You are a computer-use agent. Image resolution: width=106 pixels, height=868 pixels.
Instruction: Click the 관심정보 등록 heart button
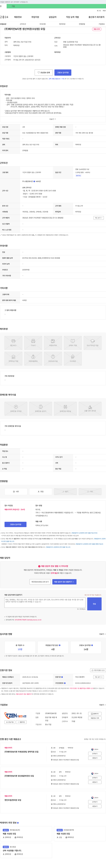[x=44, y=72]
